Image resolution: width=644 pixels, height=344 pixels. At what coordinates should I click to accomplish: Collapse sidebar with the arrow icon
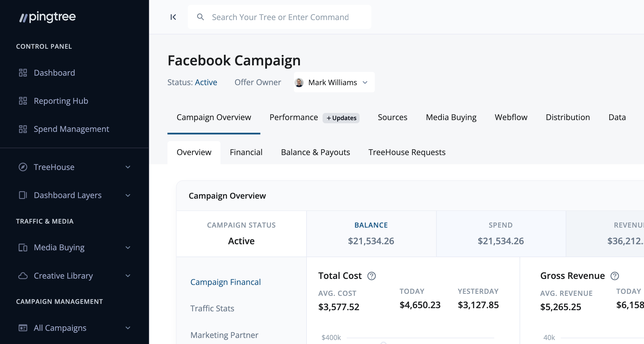173,17
